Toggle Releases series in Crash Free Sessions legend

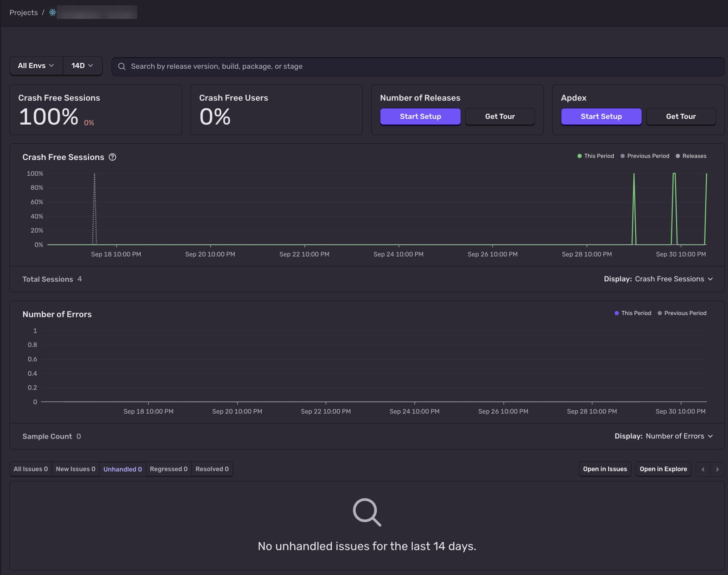(691, 156)
